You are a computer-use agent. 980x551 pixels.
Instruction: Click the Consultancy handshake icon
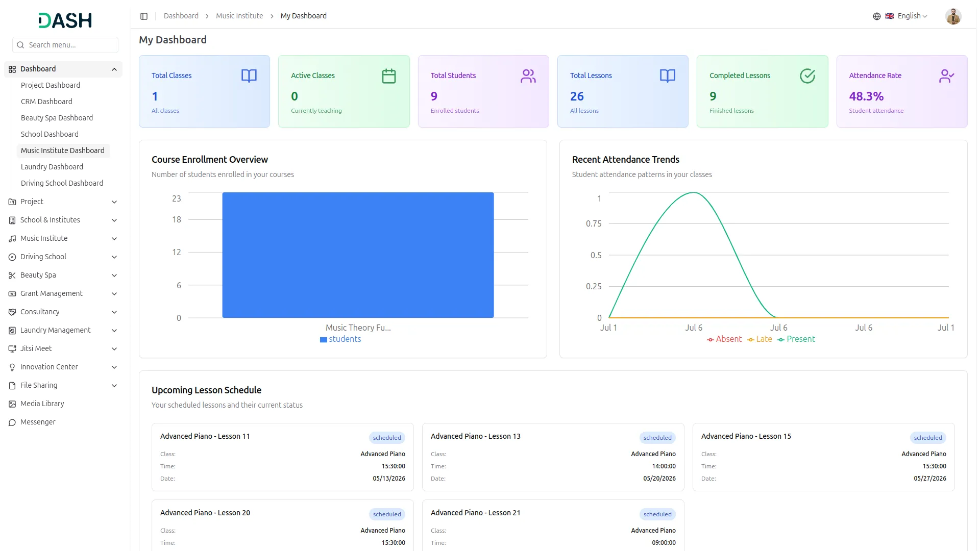tap(12, 312)
